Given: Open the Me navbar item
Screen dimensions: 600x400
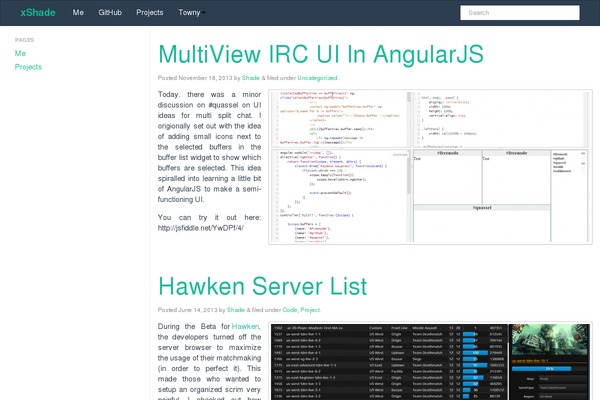Looking at the screenshot, I should pyautogui.click(x=78, y=13).
